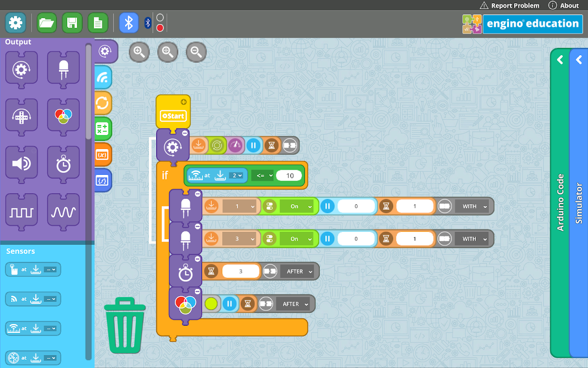Switch to the Output category tab
This screenshot has width=588, height=368.
point(106,52)
